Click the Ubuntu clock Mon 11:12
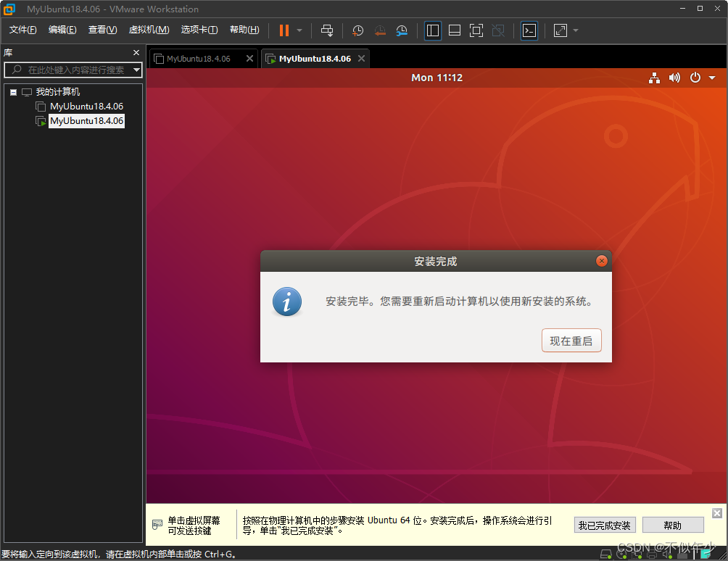The height and width of the screenshot is (561, 728). pyautogui.click(x=437, y=78)
